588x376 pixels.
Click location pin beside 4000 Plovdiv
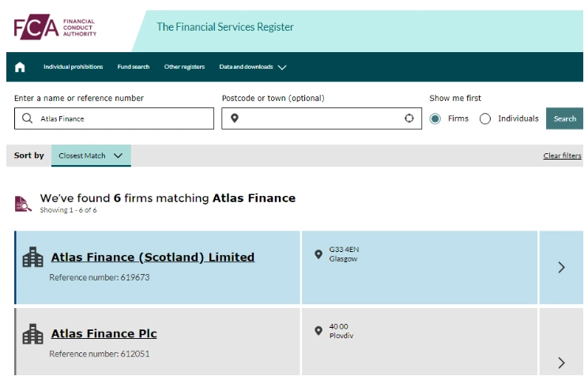(318, 331)
